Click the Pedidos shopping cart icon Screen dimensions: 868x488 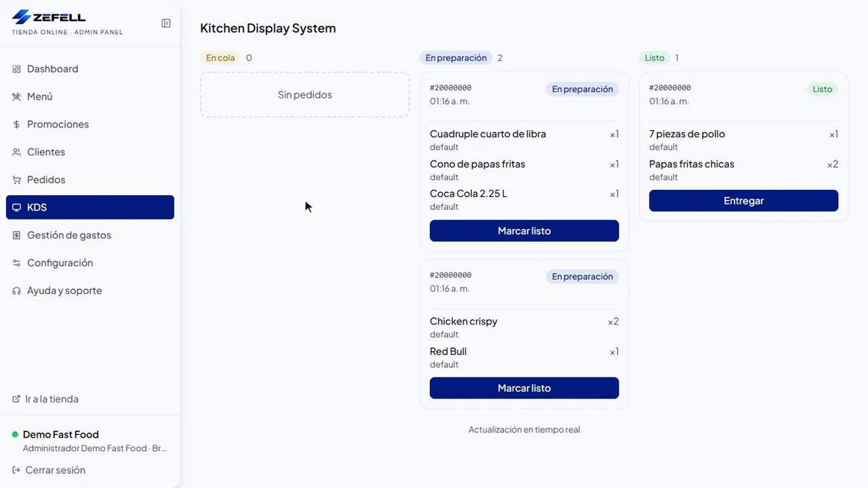(x=16, y=180)
